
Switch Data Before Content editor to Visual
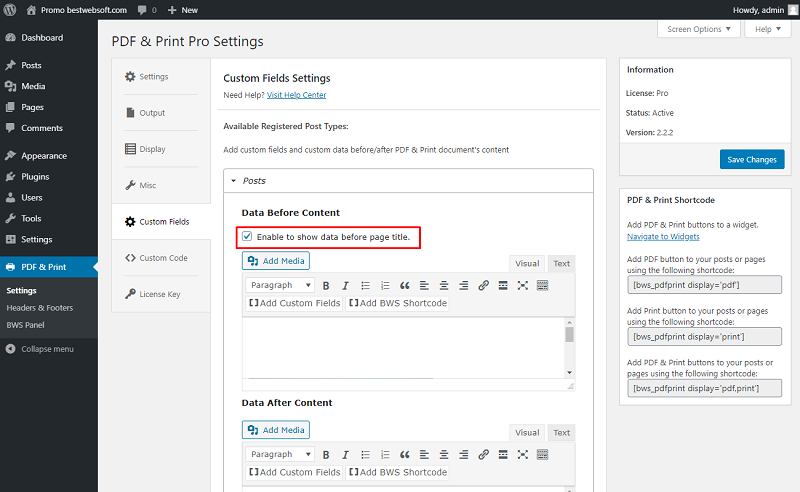(x=527, y=263)
